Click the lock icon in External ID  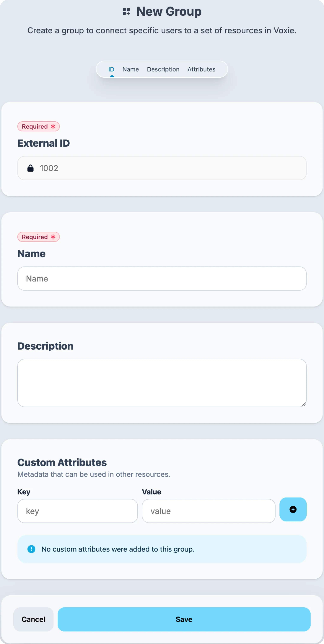pos(31,168)
